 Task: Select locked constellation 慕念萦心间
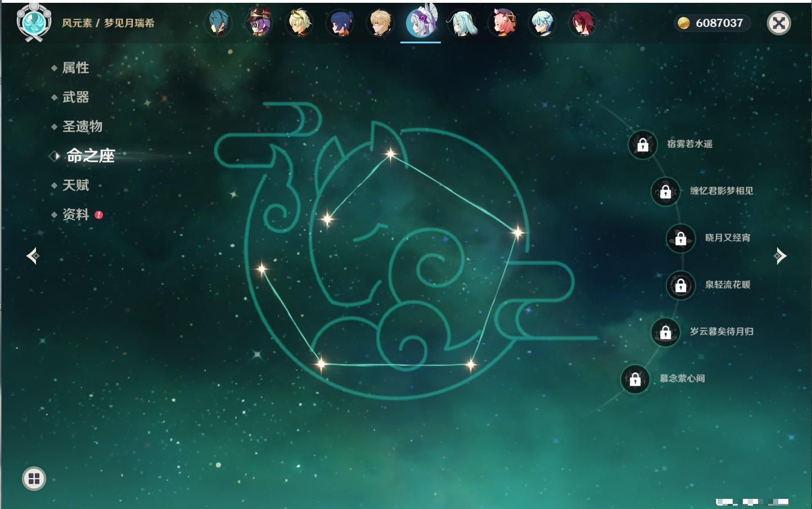(x=635, y=379)
